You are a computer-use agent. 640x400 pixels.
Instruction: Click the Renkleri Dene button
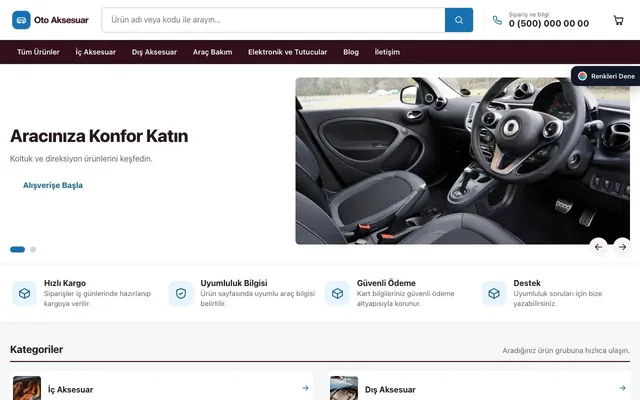(x=606, y=76)
